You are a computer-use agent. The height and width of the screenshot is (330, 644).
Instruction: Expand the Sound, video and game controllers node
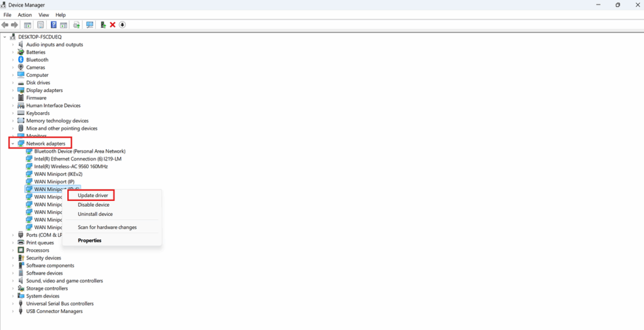tap(13, 281)
